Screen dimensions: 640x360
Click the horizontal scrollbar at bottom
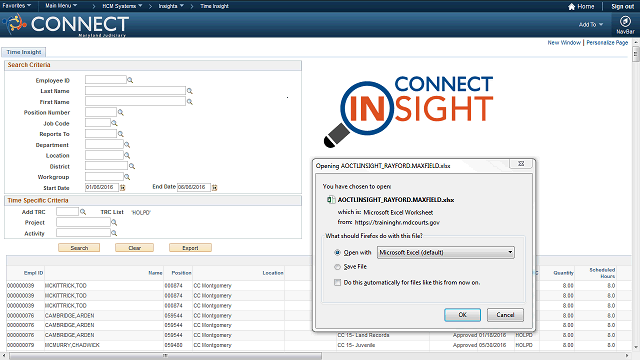(x=165, y=356)
